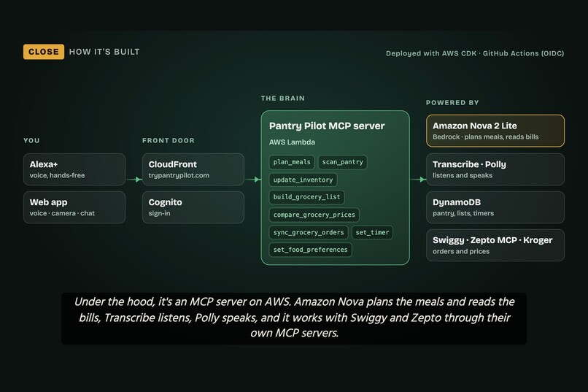Screen dimensions: 588x392
Task: Click the subtitle caption at the bottom
Action: 294,318
